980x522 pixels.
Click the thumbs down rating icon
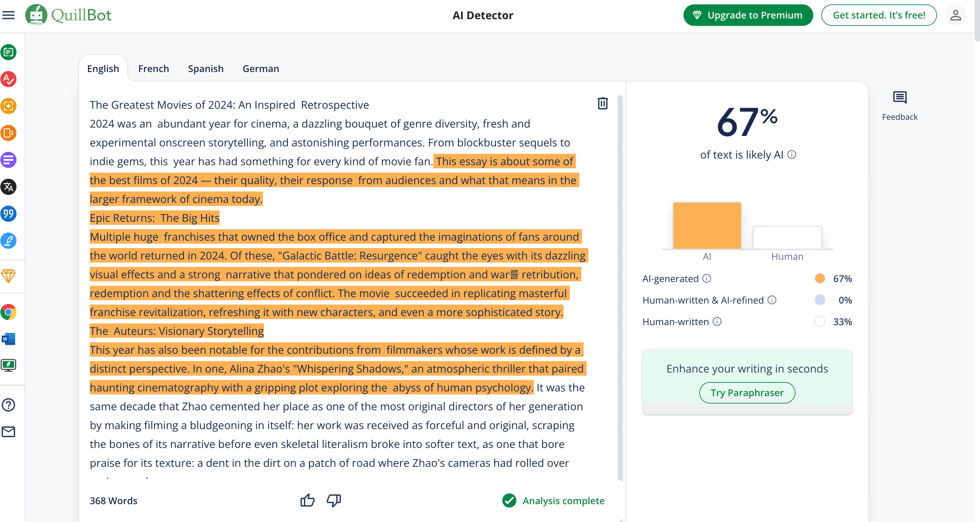click(x=334, y=500)
